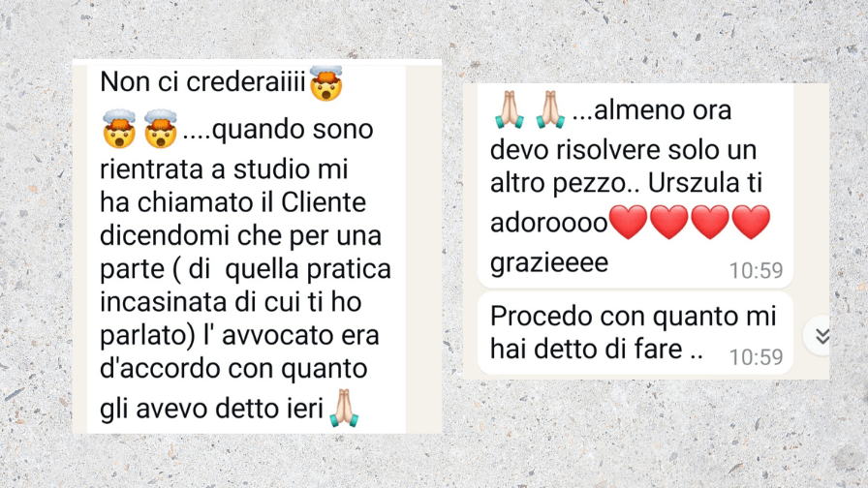Click the text 'ha chiamato il Cliente'
This screenshot has height=488, width=868.
233,202
